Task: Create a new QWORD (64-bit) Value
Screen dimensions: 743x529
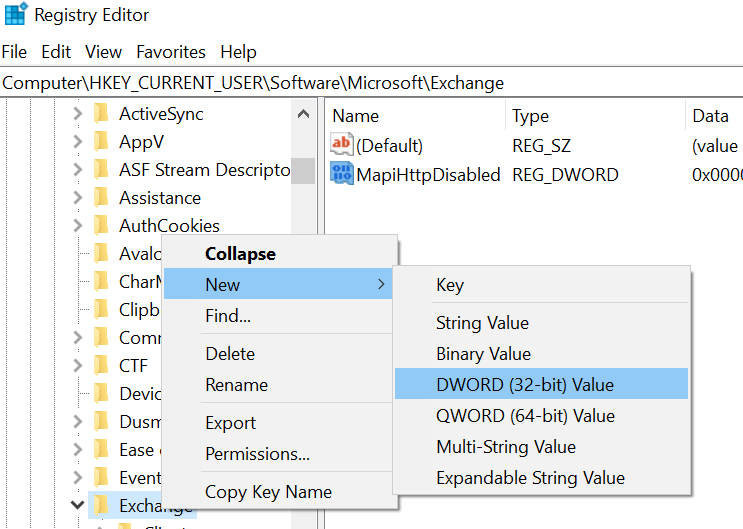Action: pyautogui.click(x=541, y=416)
